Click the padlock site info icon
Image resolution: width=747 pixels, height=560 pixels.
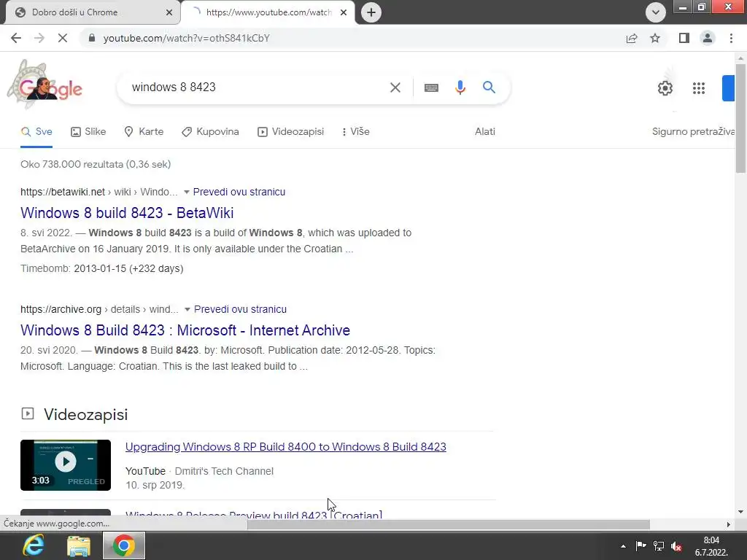coord(92,38)
